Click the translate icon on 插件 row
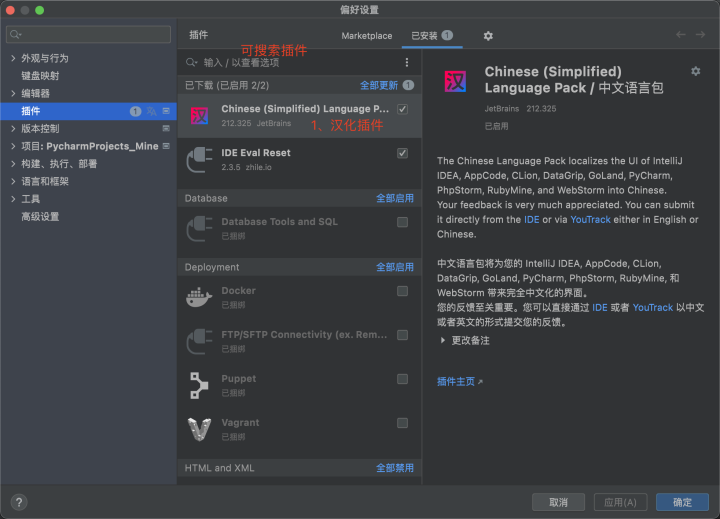Viewport: 720px width, 519px height. (152, 111)
